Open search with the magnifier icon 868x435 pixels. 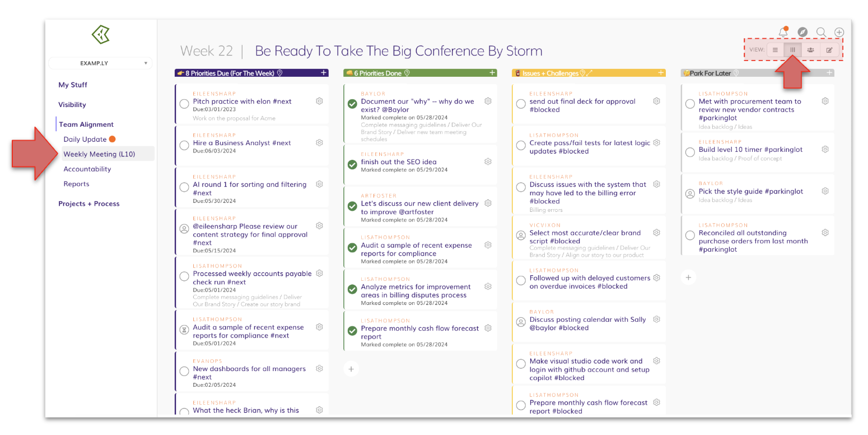(x=821, y=33)
